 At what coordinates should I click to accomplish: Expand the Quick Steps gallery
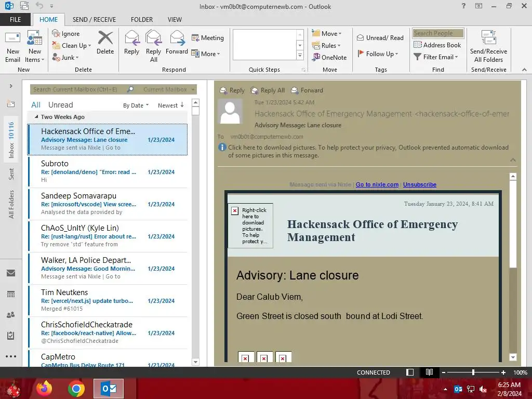click(x=300, y=55)
